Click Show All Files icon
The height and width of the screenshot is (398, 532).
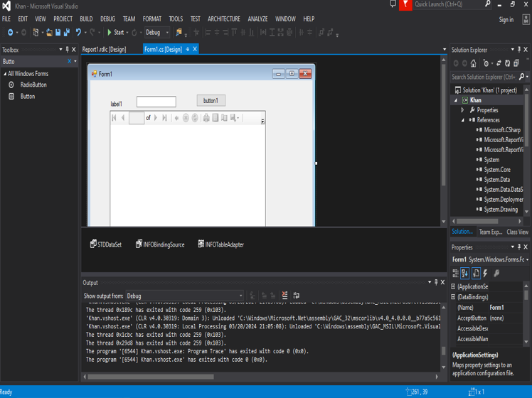click(516, 63)
